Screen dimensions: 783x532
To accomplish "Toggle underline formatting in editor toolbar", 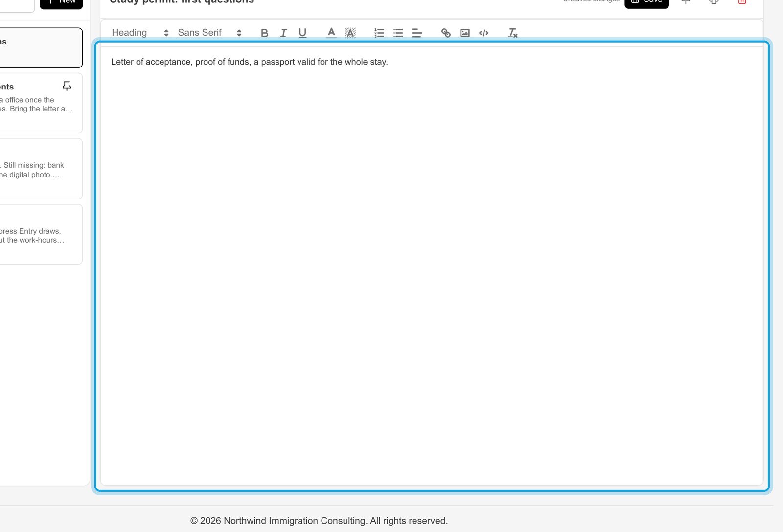I will pyautogui.click(x=302, y=33).
